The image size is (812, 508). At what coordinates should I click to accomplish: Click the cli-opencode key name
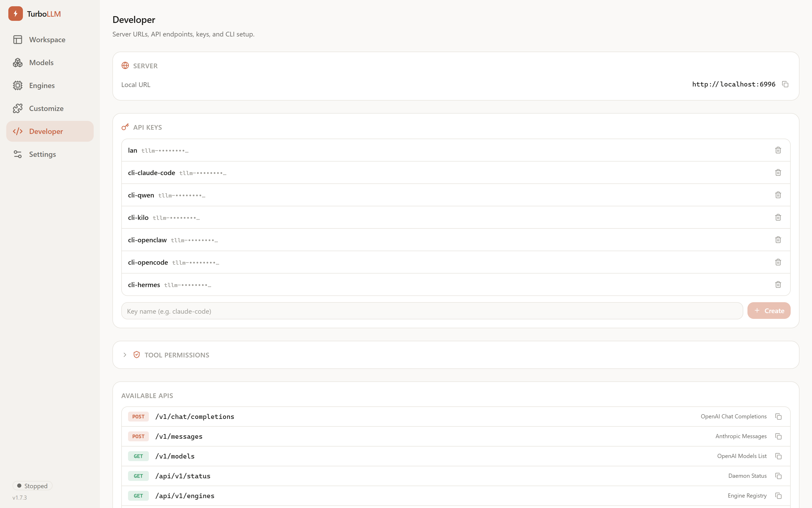pos(148,262)
